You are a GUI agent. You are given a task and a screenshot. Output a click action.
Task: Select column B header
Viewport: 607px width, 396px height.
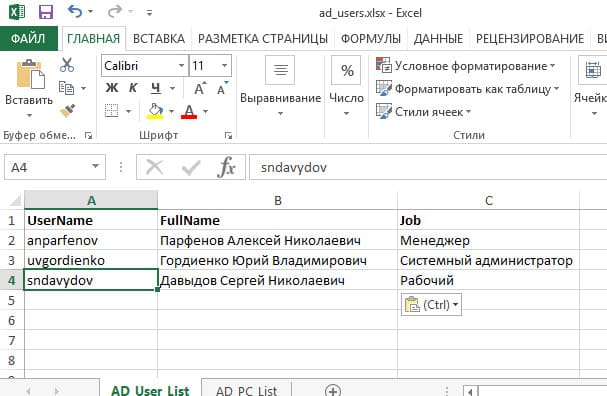pyautogui.click(x=278, y=200)
